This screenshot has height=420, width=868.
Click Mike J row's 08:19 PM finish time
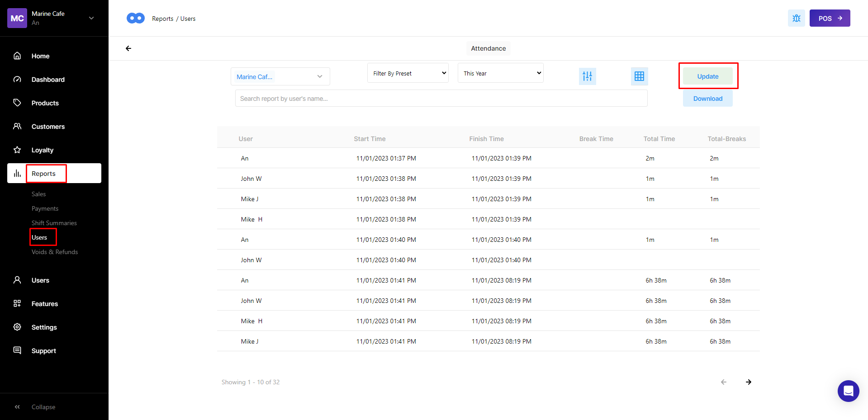pos(502,341)
